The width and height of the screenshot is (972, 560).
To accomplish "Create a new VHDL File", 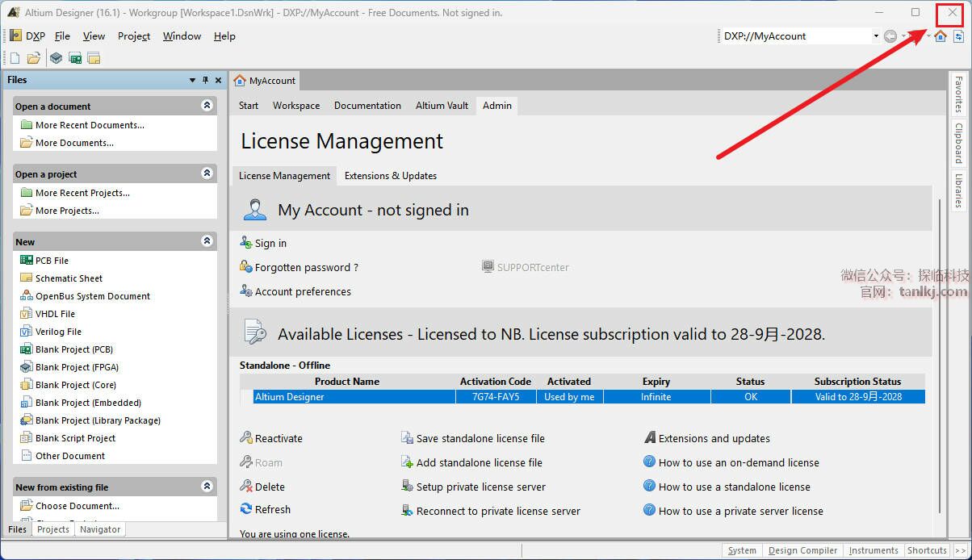I will pos(55,314).
